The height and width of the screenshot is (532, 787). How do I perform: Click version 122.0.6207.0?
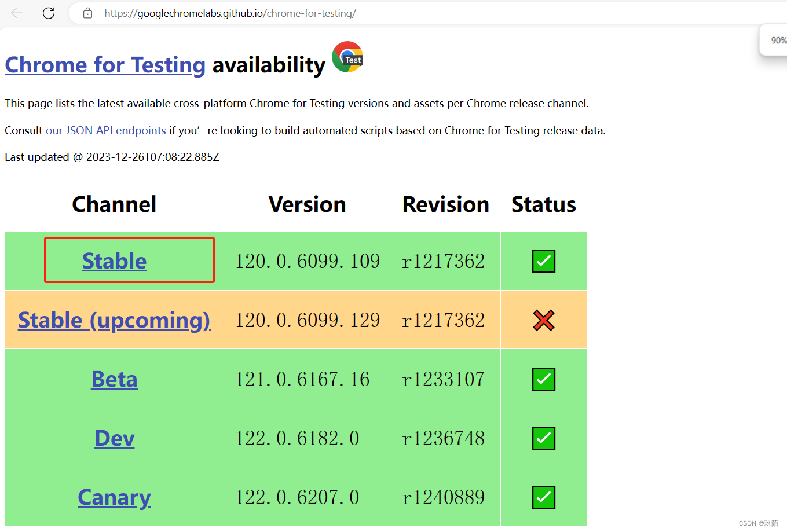click(297, 497)
